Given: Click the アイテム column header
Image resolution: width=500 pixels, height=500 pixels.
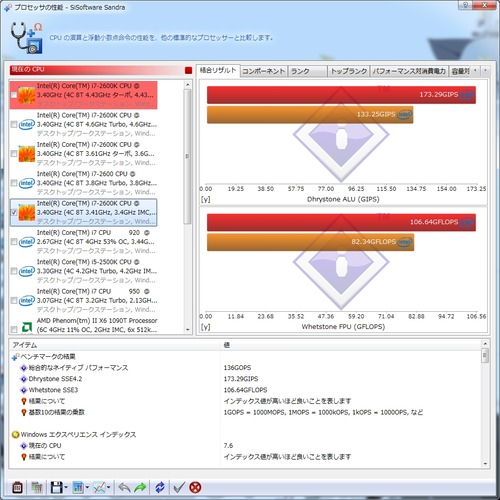Looking at the screenshot, I should point(115,345).
